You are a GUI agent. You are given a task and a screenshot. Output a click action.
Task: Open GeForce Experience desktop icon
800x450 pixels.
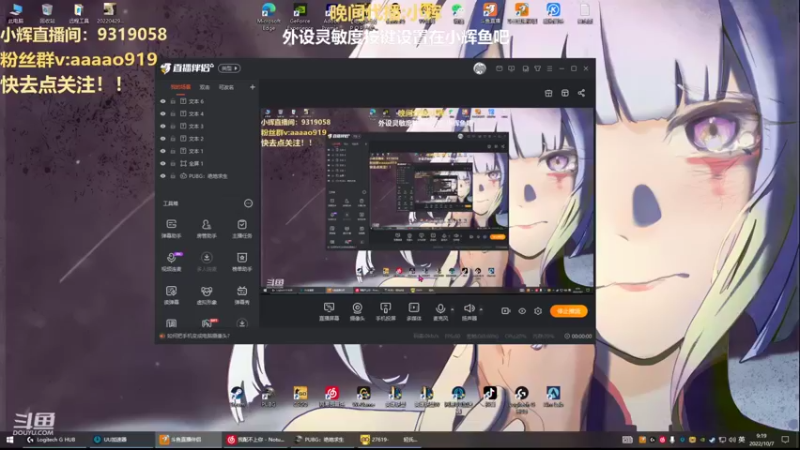point(299,16)
